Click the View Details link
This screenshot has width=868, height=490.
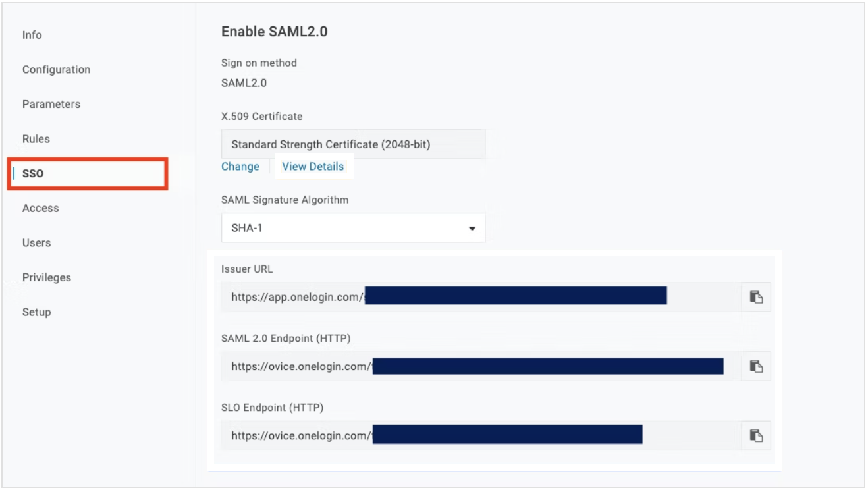(313, 167)
